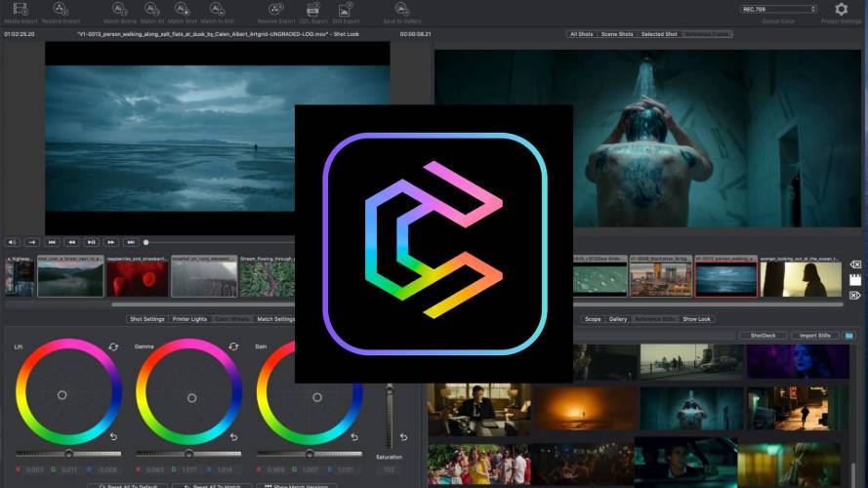Click the Import Stills button
The image size is (868, 488).
point(815,336)
